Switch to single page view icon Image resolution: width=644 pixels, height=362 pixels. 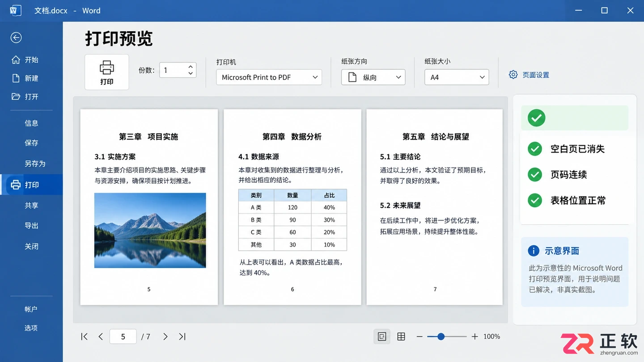[x=382, y=337]
